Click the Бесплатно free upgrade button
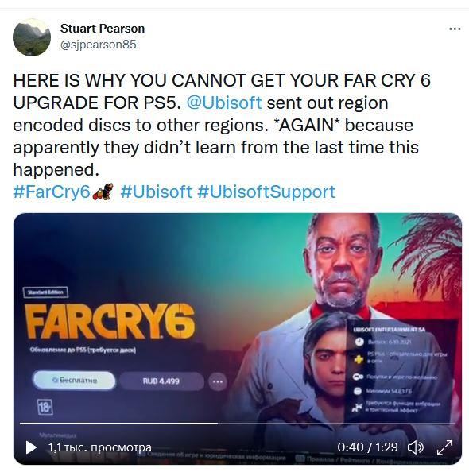469x476 pixels. coord(74,381)
